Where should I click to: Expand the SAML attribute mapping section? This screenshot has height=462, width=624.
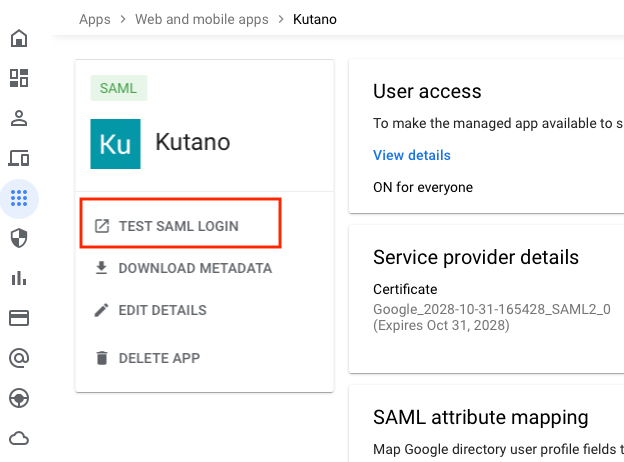click(481, 417)
